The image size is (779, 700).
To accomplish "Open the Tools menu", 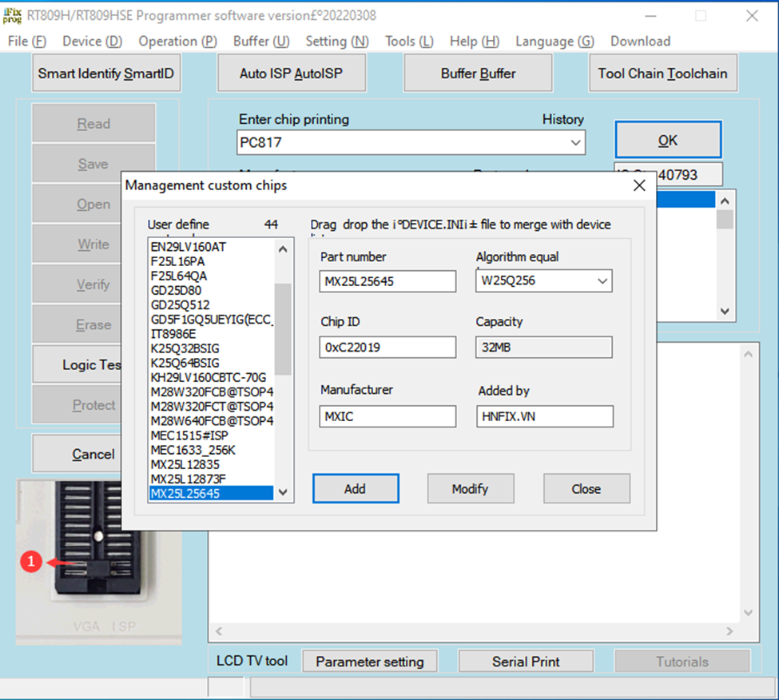I will (x=409, y=42).
